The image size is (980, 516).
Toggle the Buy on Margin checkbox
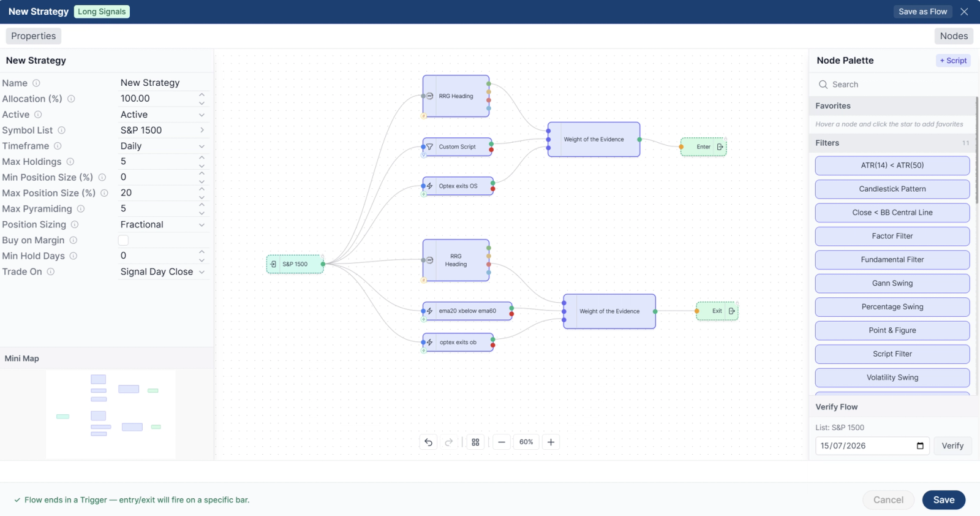tap(123, 240)
